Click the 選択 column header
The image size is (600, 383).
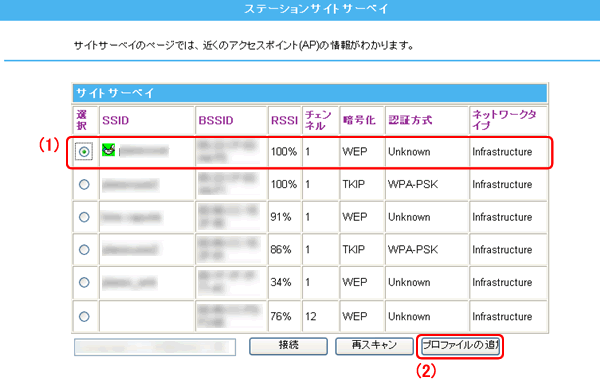(82, 120)
